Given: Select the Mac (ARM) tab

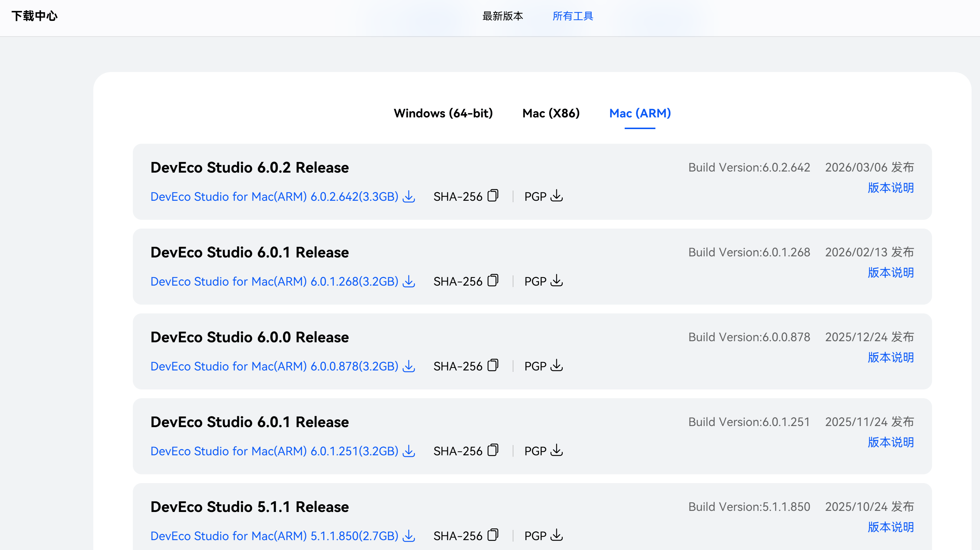Looking at the screenshot, I should pos(640,113).
